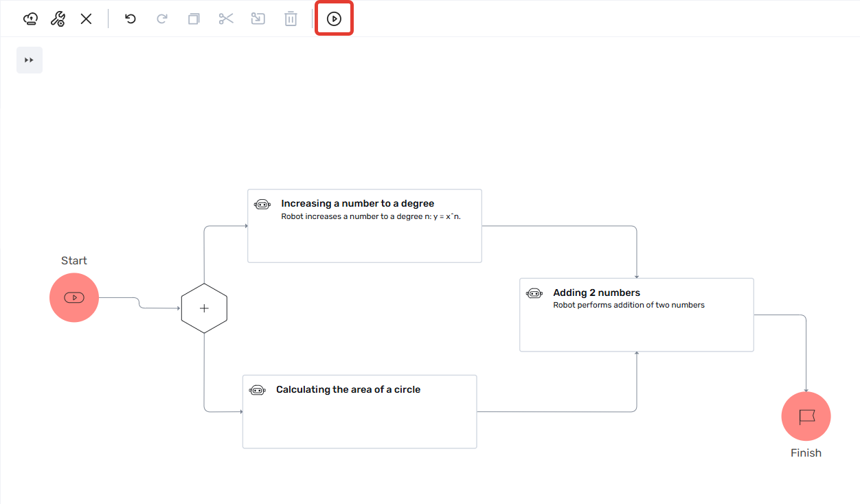This screenshot has width=860, height=504.
Task: Run the process with play button
Action: [x=334, y=19]
